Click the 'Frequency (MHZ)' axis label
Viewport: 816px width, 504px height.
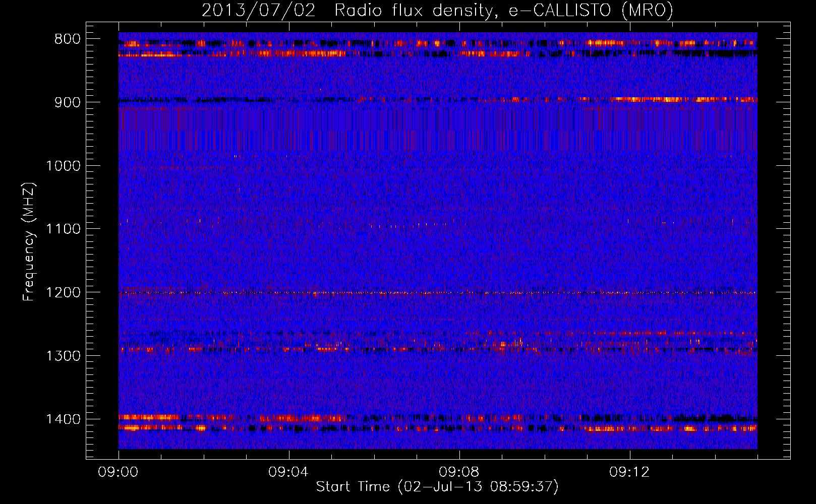click(29, 242)
